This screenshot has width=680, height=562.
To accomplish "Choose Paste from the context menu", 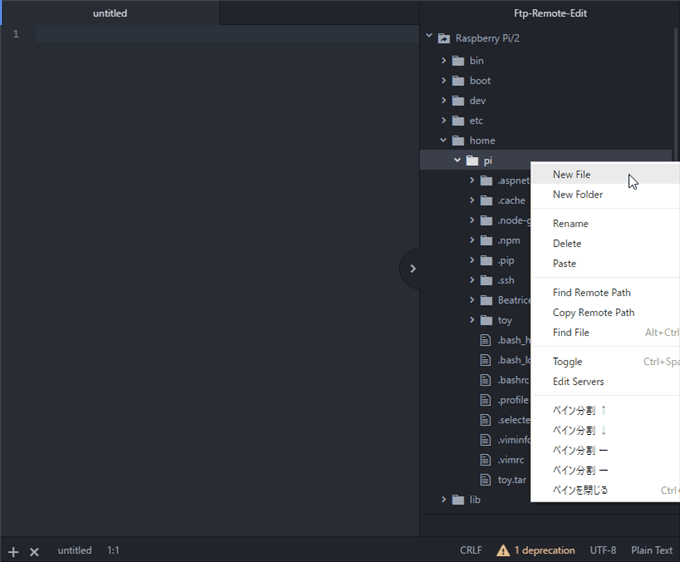I will pyautogui.click(x=605, y=263).
